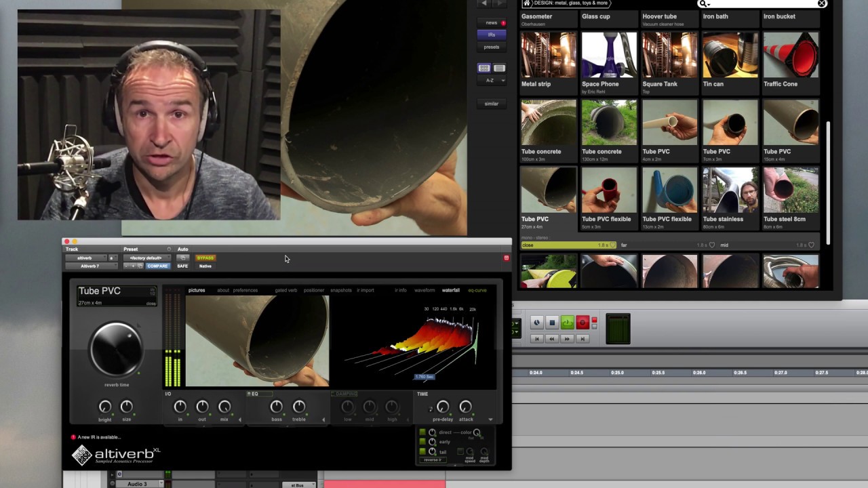
Task: Click the return-to-start transport button
Action: coord(537,338)
